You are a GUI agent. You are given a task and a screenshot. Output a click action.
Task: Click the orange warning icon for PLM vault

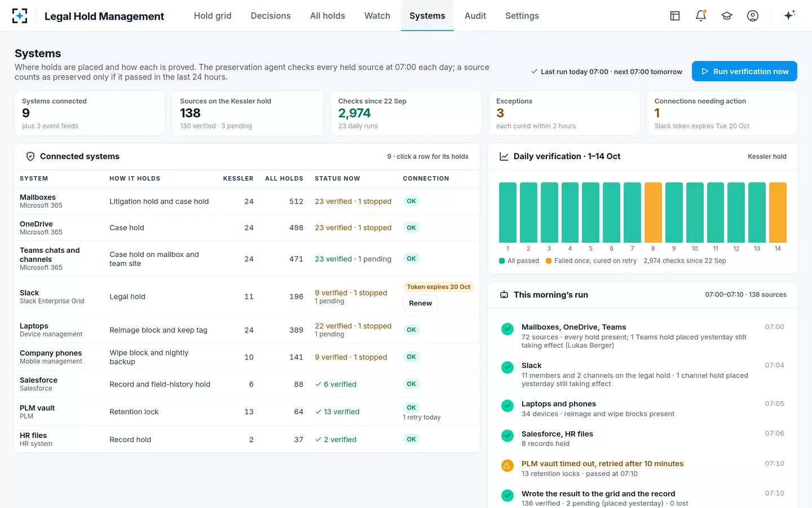[x=507, y=465]
